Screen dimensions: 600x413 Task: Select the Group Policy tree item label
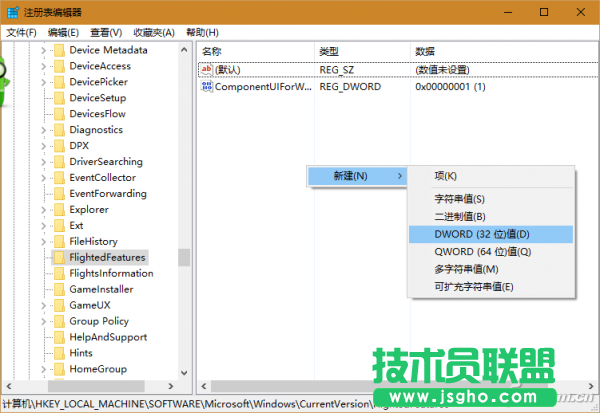99,322
